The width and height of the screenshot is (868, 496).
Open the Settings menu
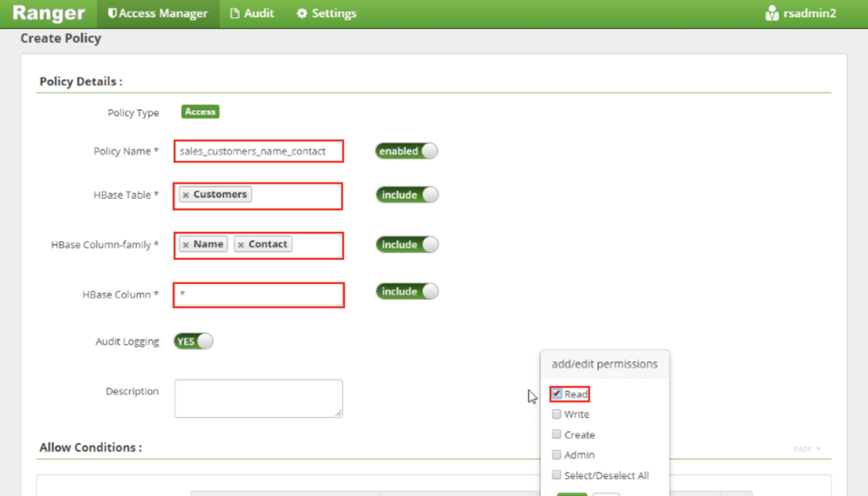click(326, 13)
